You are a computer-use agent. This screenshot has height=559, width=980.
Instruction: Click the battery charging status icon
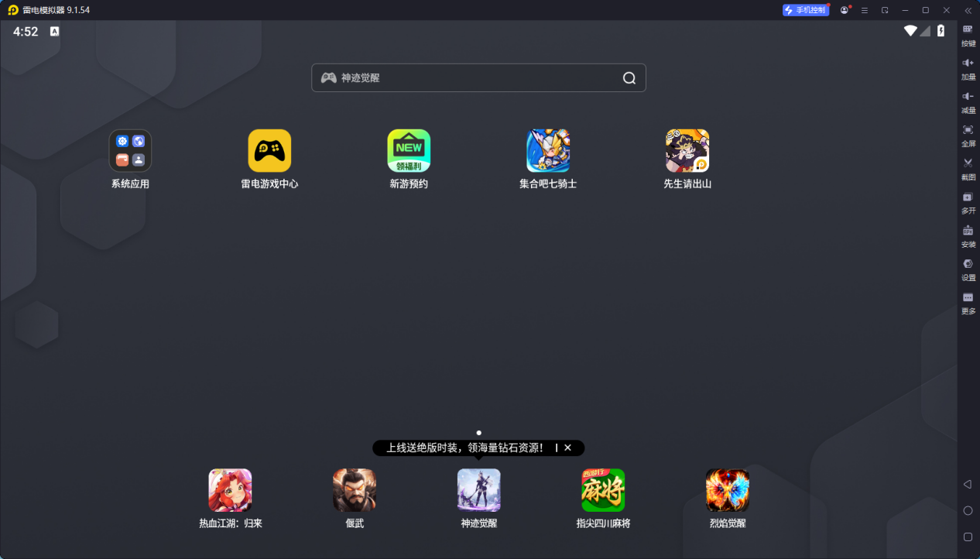pos(941,31)
